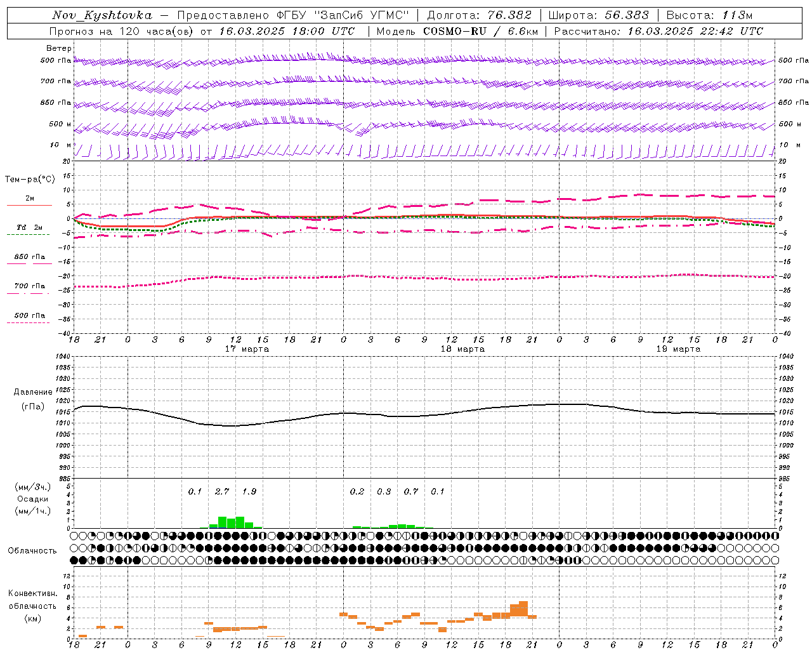Viewport: 812px width, 650px height.
Task: Click the 0.7 precipitation amount
Action: pos(411,492)
